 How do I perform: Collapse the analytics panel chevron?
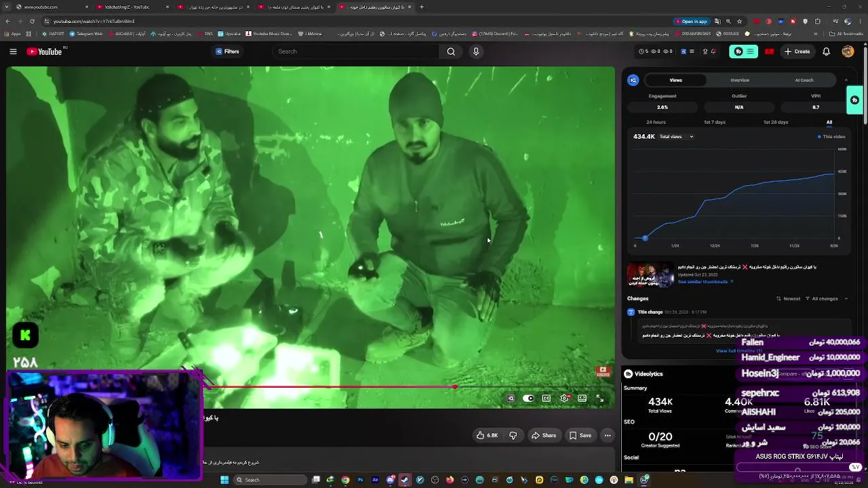click(x=846, y=80)
